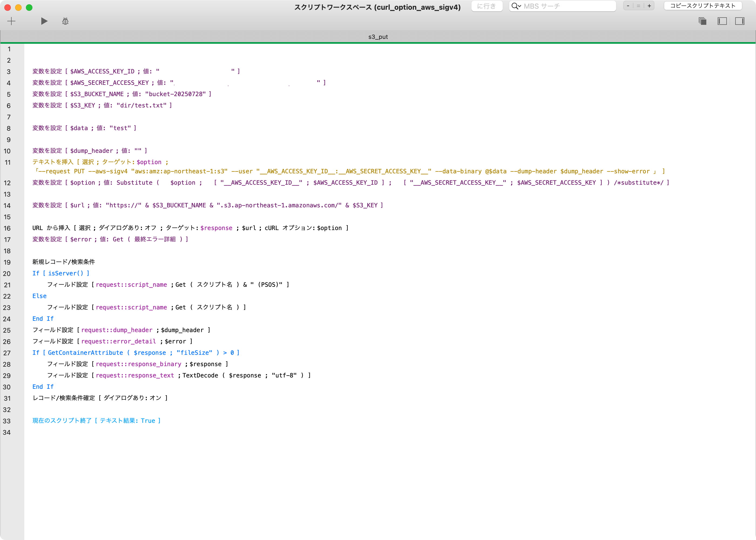756x540 pixels.
Task: Select レコード/検索条件確定 step
Action: point(100,398)
